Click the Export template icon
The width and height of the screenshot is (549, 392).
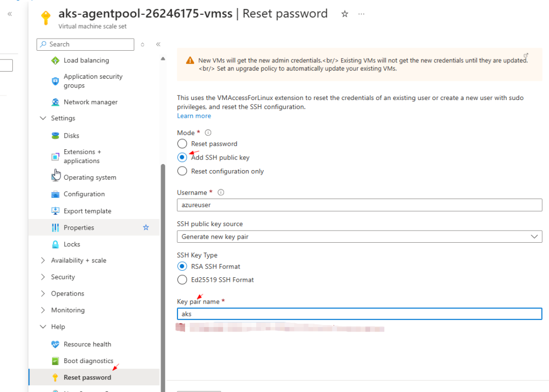55,211
